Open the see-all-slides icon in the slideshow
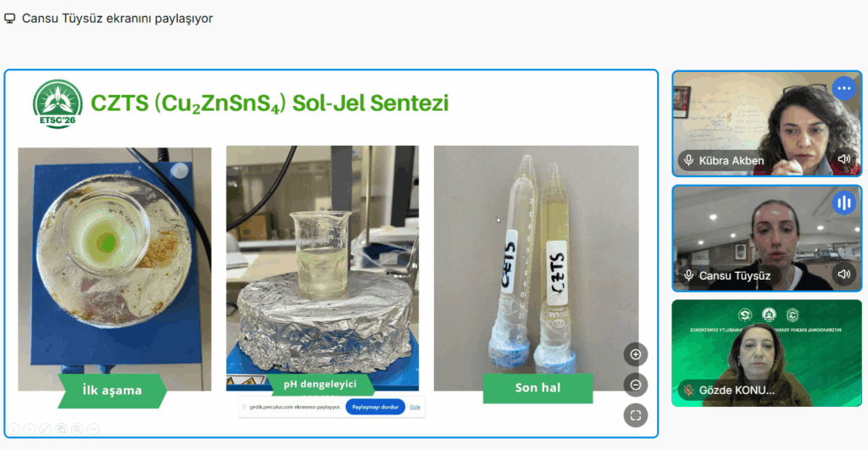 pos(61,429)
